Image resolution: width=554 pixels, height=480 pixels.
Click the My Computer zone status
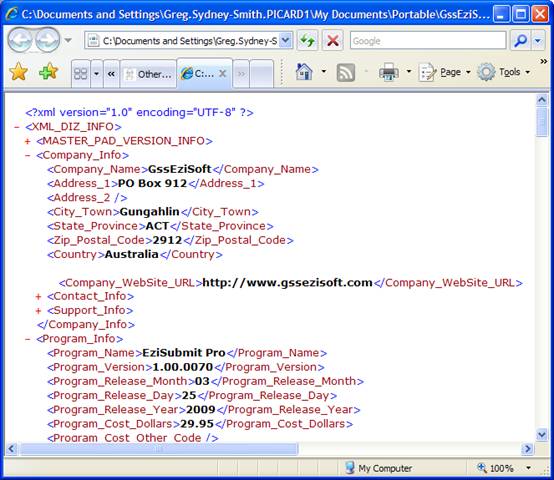point(378,468)
